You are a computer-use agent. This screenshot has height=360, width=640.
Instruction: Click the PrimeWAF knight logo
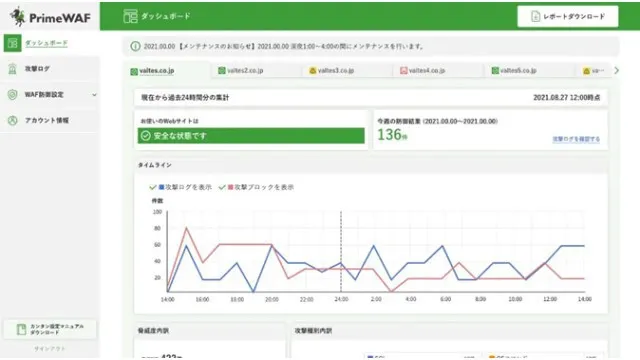(18, 16)
